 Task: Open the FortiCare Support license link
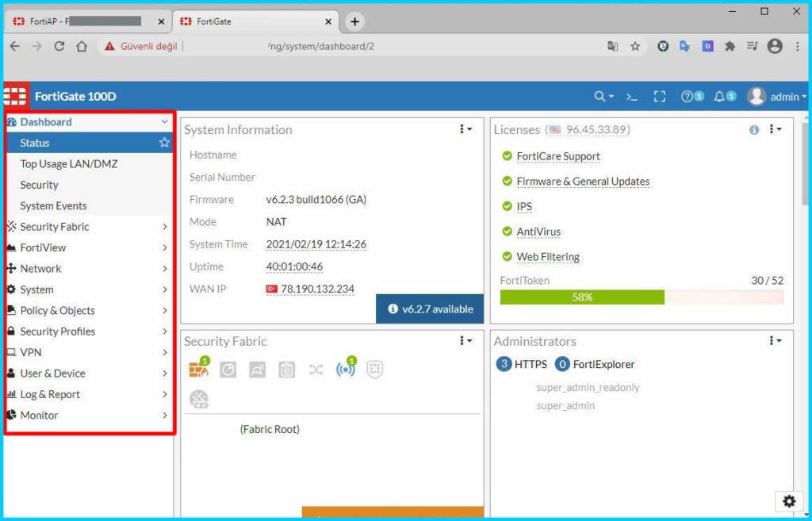[558, 156]
